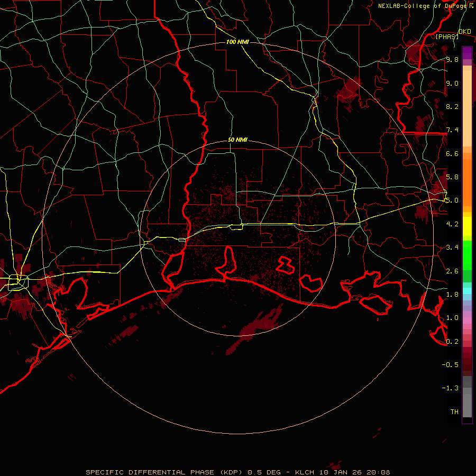This screenshot has height=476, width=476.
Task: Click the 5.8 value on color scale
Action: coord(452,177)
